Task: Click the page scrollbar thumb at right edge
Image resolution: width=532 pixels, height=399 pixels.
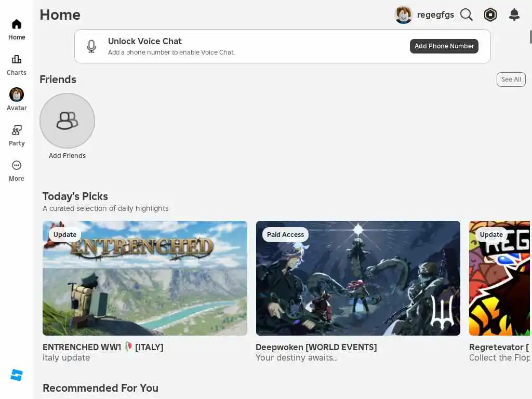Action: (x=530, y=37)
